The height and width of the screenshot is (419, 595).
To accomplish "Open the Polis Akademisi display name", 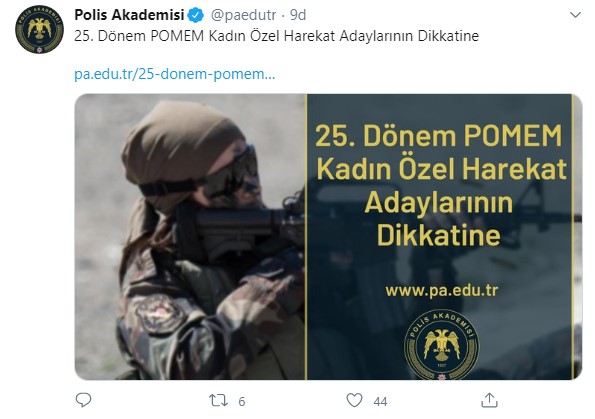I will [x=129, y=15].
